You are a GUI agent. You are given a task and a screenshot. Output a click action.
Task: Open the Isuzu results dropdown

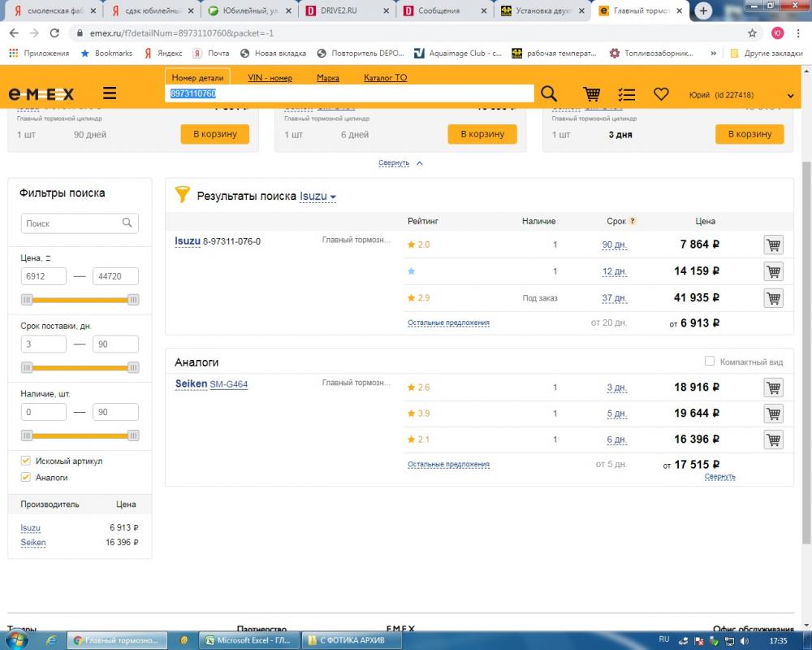coord(318,197)
